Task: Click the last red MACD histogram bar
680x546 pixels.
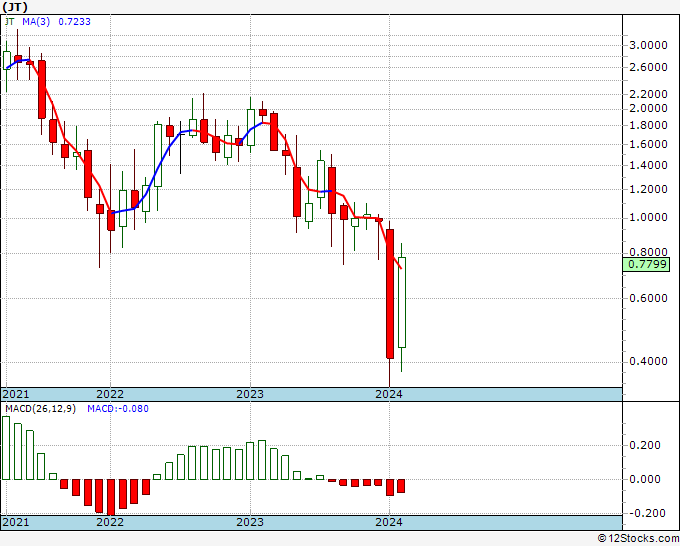Action: [401, 486]
